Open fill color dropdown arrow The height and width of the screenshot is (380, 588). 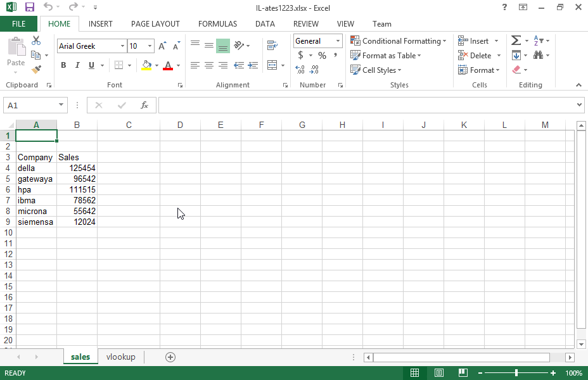coord(157,66)
